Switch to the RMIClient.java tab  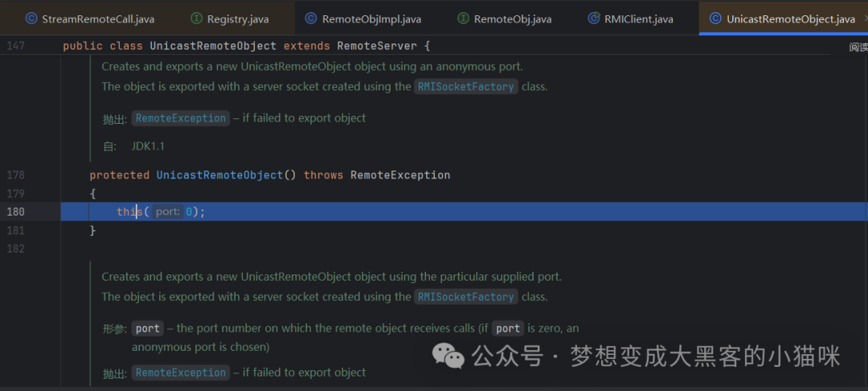click(x=631, y=19)
